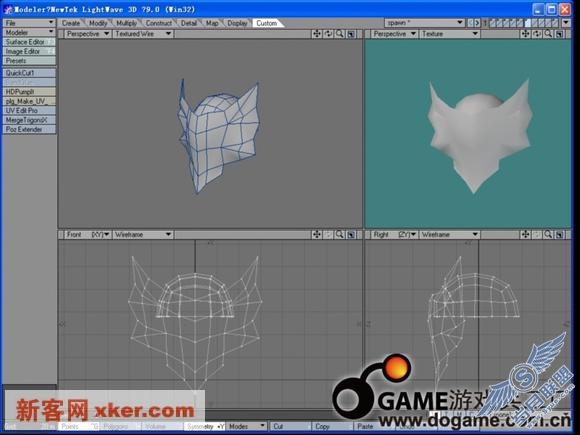Open the Image Editor
580x435 pixels.
coord(29,52)
